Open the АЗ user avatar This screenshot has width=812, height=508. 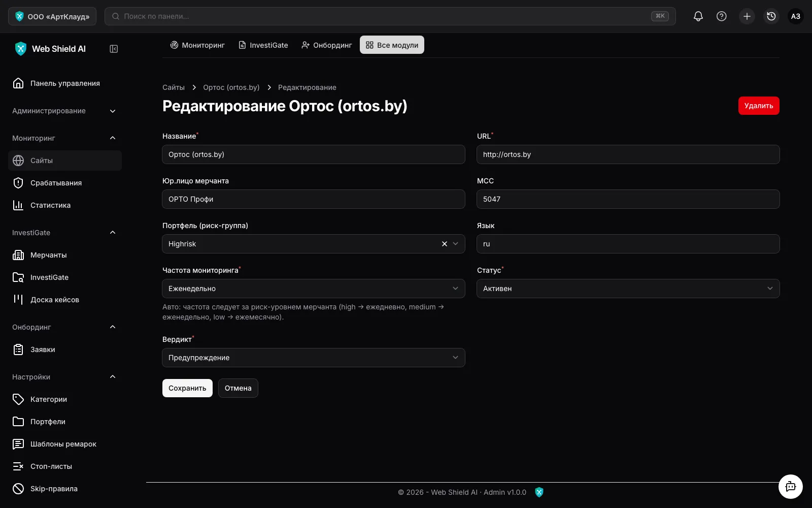click(796, 16)
